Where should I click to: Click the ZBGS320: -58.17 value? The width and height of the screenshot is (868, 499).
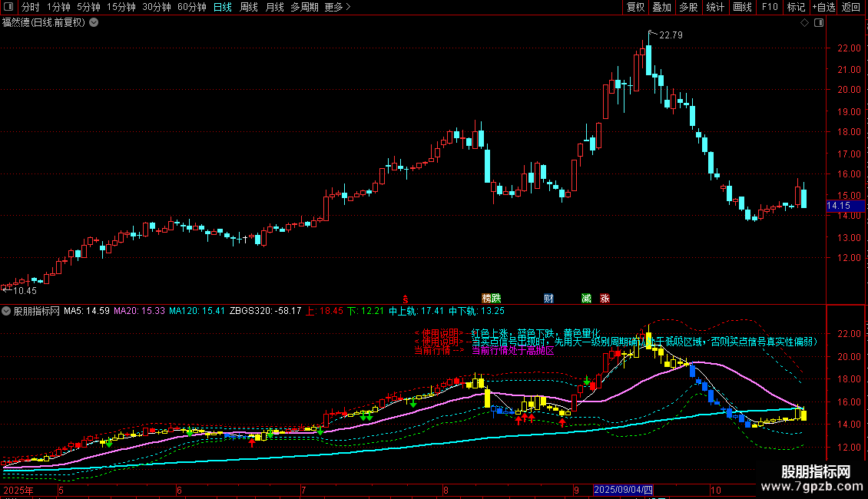(266, 312)
